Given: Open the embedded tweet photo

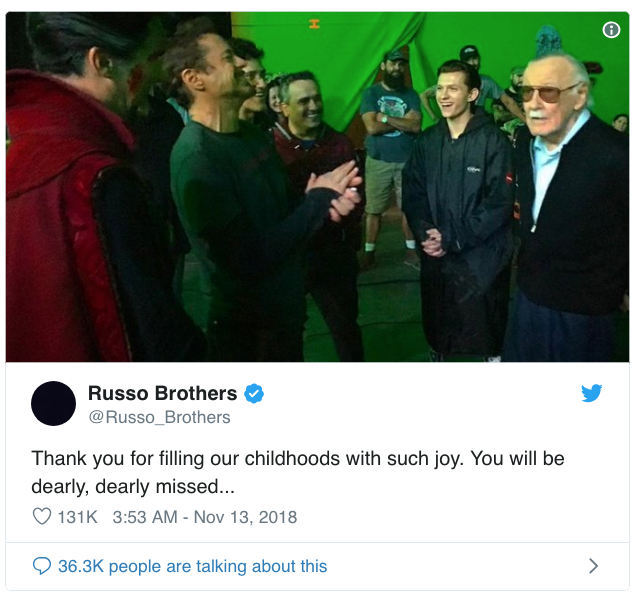Looking at the screenshot, I should point(317,187).
